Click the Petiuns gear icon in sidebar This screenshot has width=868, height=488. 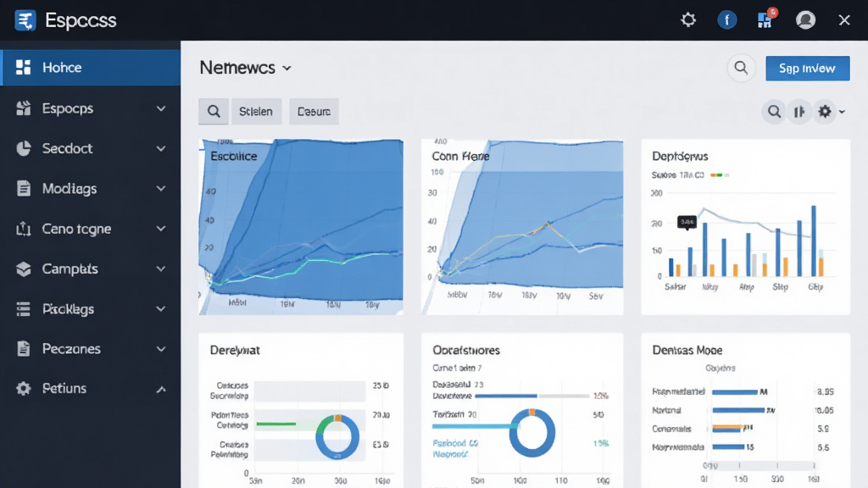[23, 388]
